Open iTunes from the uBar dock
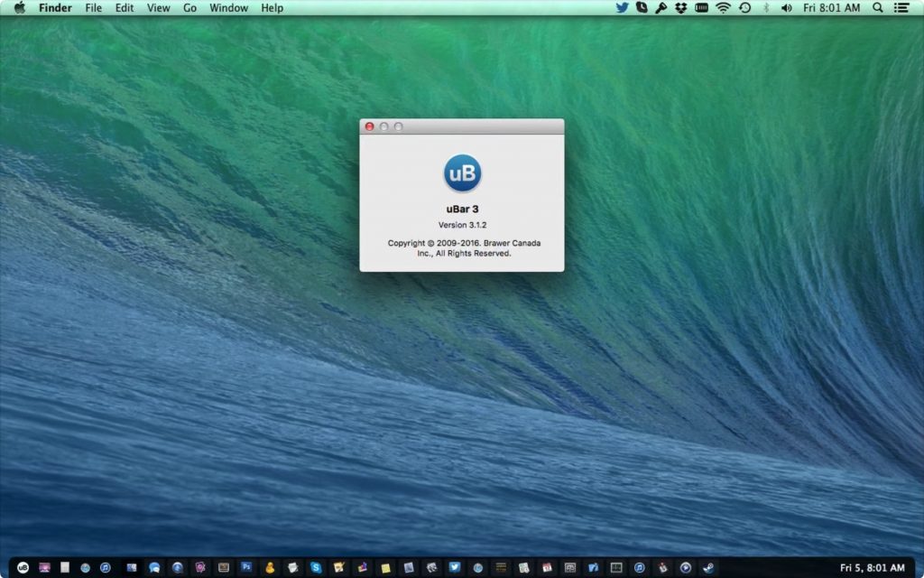 (x=104, y=568)
